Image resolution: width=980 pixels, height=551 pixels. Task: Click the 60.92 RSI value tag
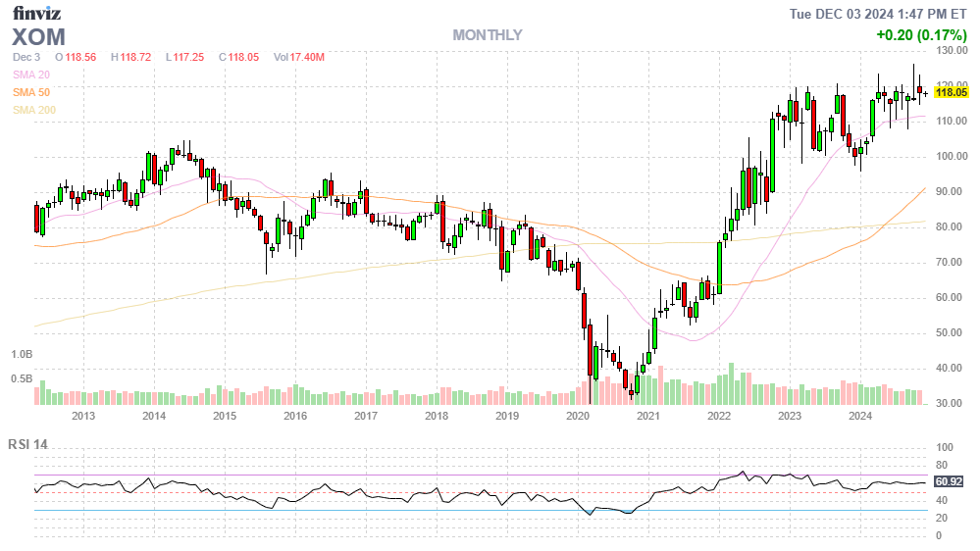click(948, 481)
